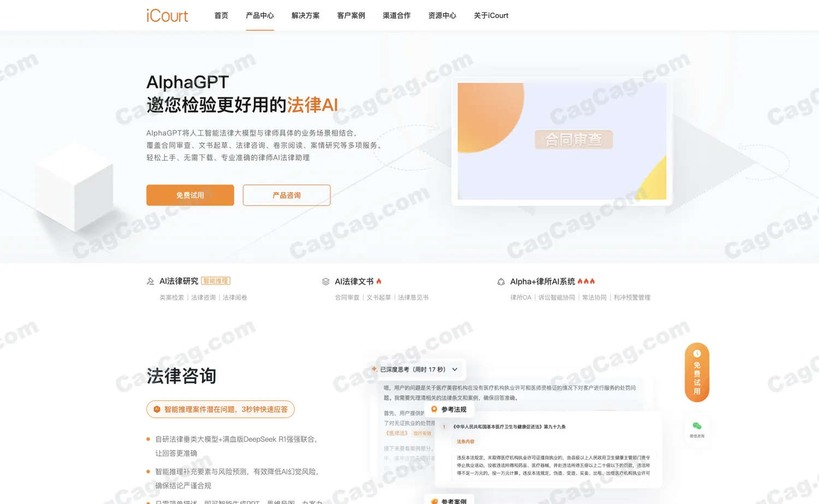Image resolution: width=819 pixels, height=504 pixels.
Task: Open the 法律意见书 link
Action: point(413,298)
